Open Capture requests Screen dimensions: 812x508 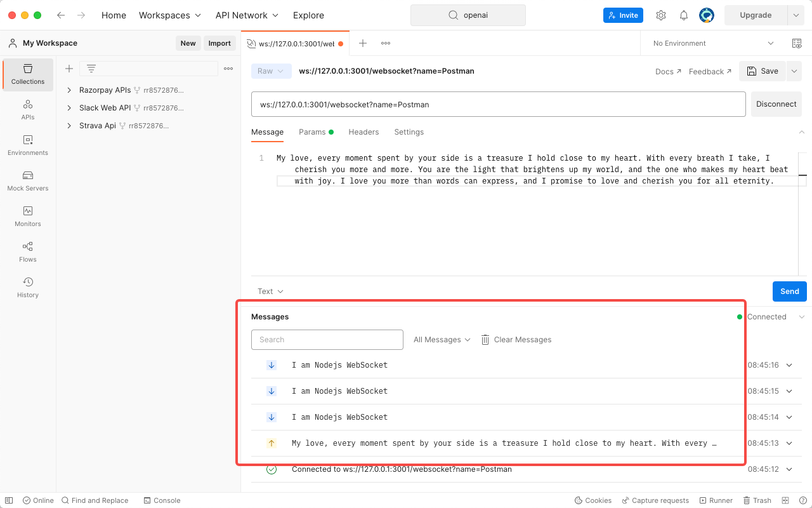tap(655, 500)
